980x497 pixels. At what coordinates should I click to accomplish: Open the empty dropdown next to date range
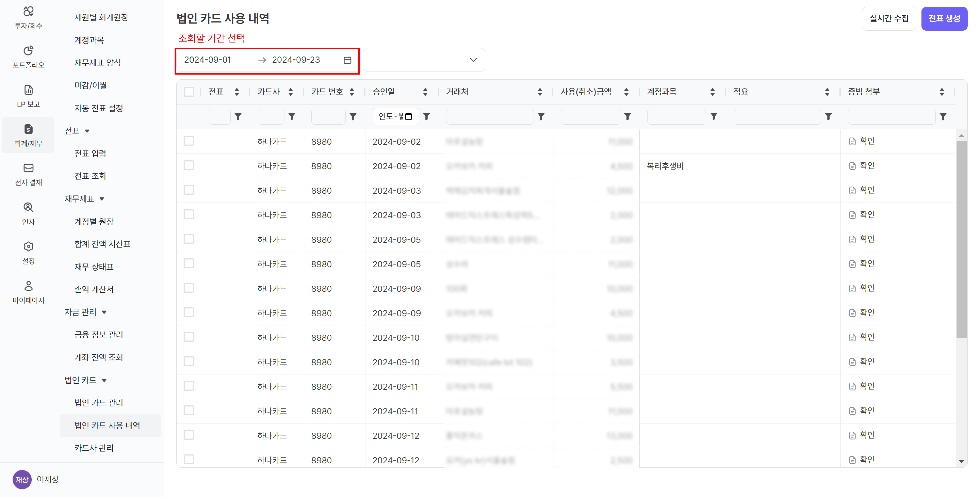pyautogui.click(x=424, y=60)
